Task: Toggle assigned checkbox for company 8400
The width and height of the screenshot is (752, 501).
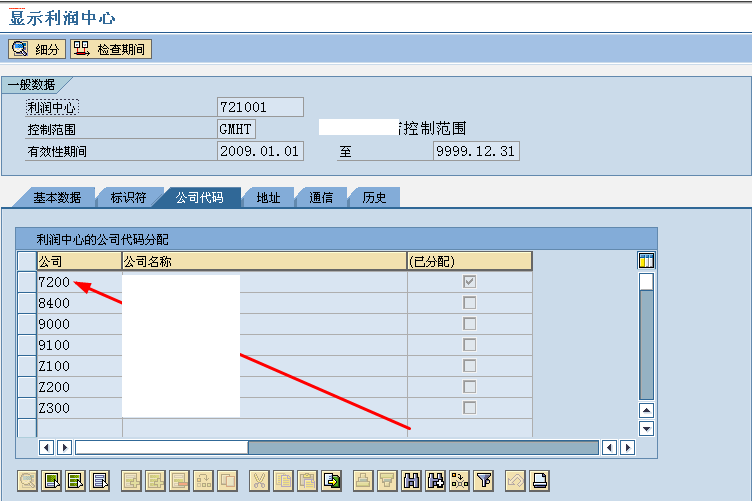Action: pyautogui.click(x=470, y=303)
